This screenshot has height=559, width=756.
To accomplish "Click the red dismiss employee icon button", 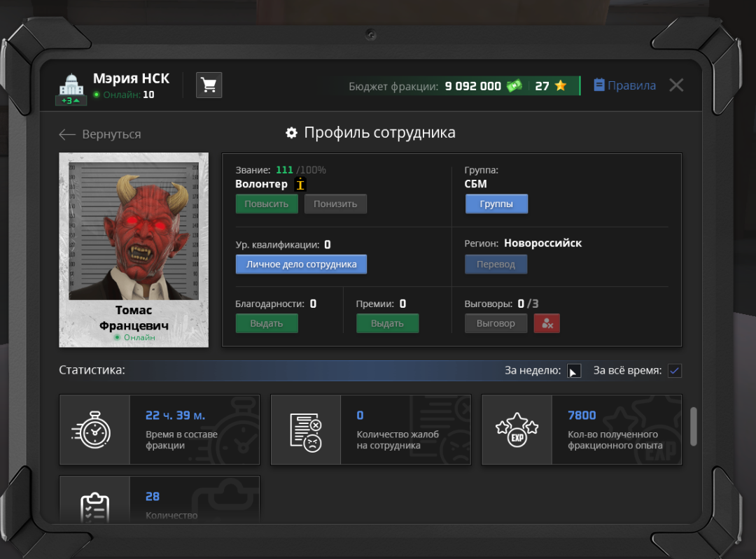I will point(547,323).
